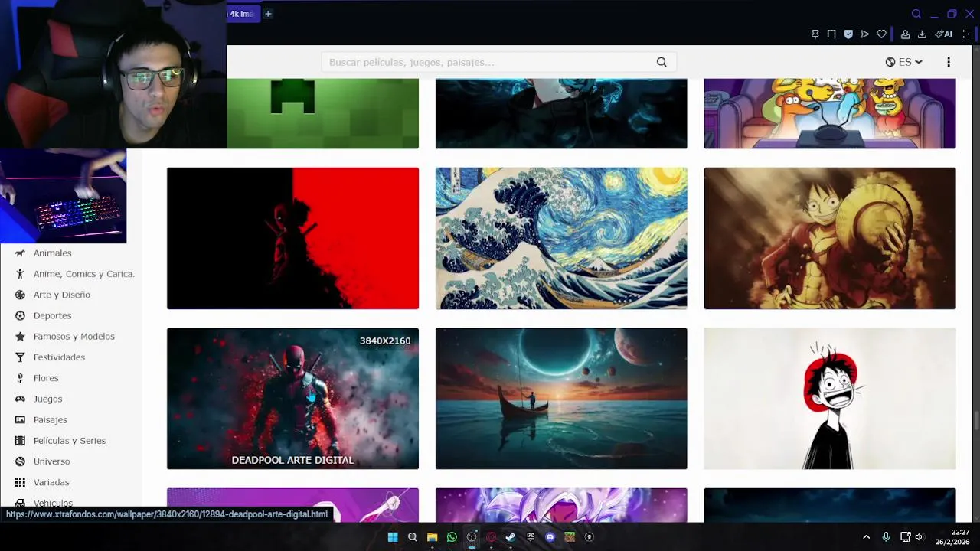Open red and black Deadpool silhouette wallpaper
This screenshot has height=551, width=980.
pyautogui.click(x=292, y=238)
